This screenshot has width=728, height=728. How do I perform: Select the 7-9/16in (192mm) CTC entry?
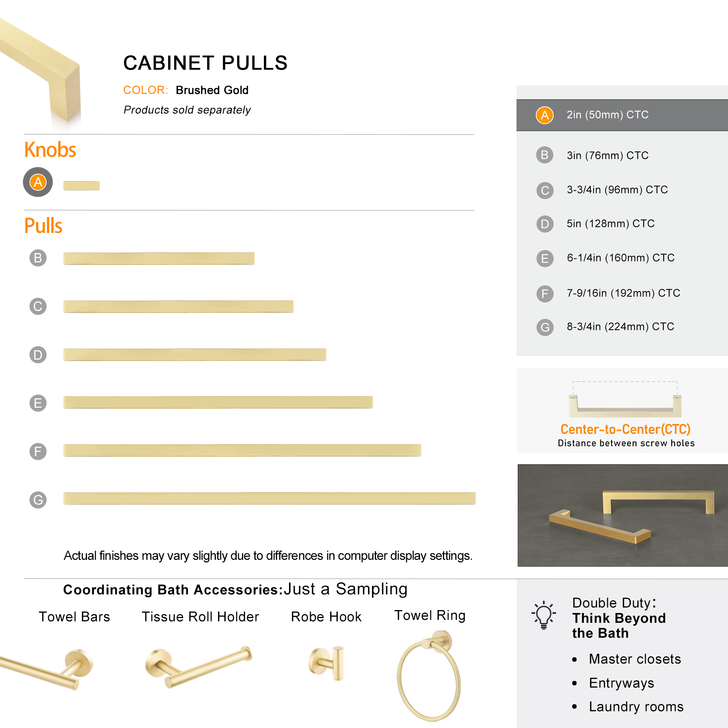(x=622, y=293)
